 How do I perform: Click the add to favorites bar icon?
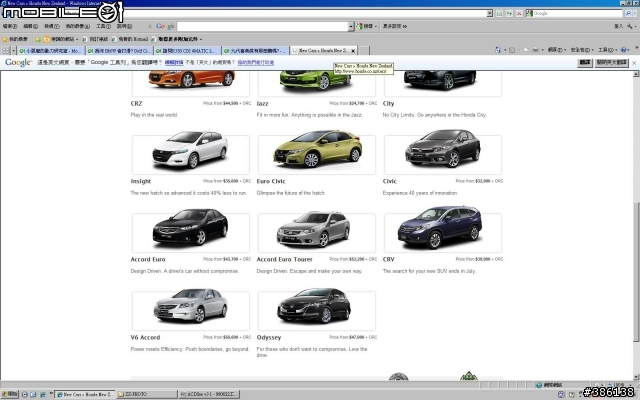click(x=38, y=39)
